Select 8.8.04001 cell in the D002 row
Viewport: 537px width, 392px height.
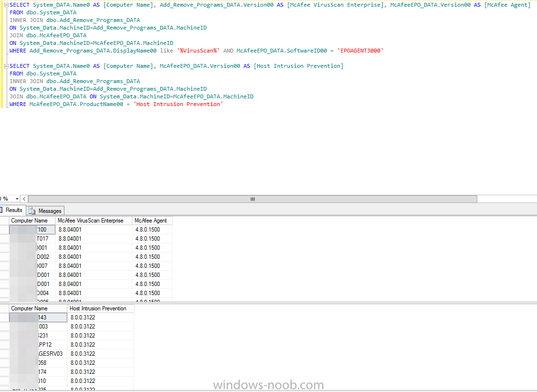94,257
